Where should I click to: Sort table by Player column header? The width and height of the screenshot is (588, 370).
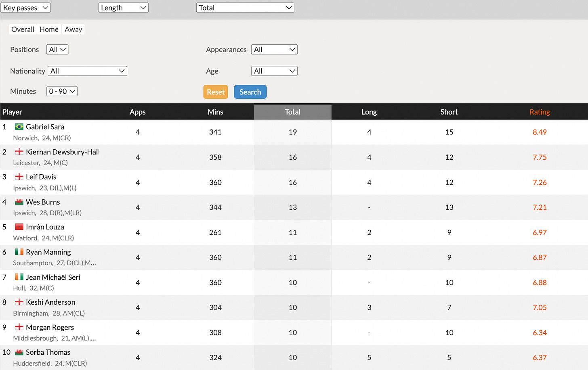pos(12,112)
